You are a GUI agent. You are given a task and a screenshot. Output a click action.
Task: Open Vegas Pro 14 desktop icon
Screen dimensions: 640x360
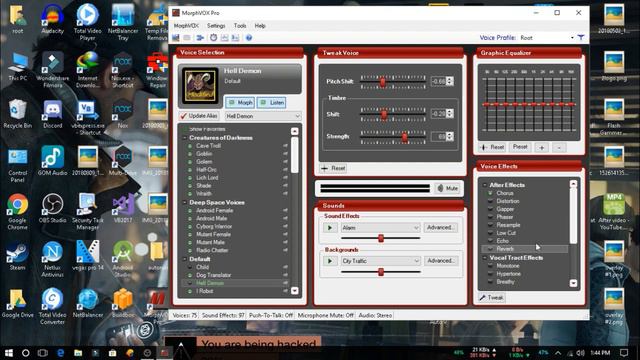(88, 256)
